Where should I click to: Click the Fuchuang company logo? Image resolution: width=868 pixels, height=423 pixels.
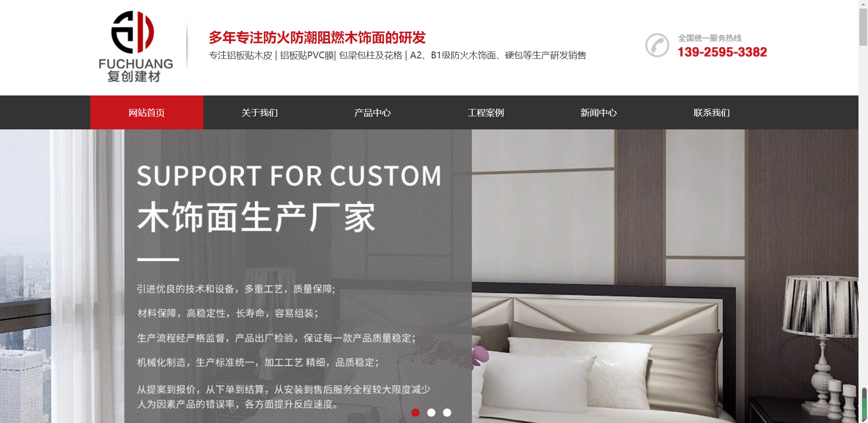pos(135,46)
